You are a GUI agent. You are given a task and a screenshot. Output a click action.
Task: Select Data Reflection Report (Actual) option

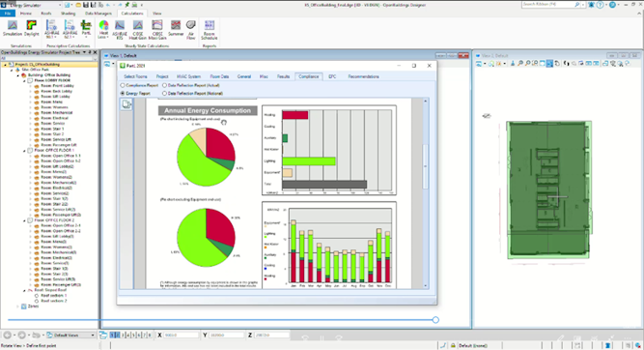(x=165, y=85)
